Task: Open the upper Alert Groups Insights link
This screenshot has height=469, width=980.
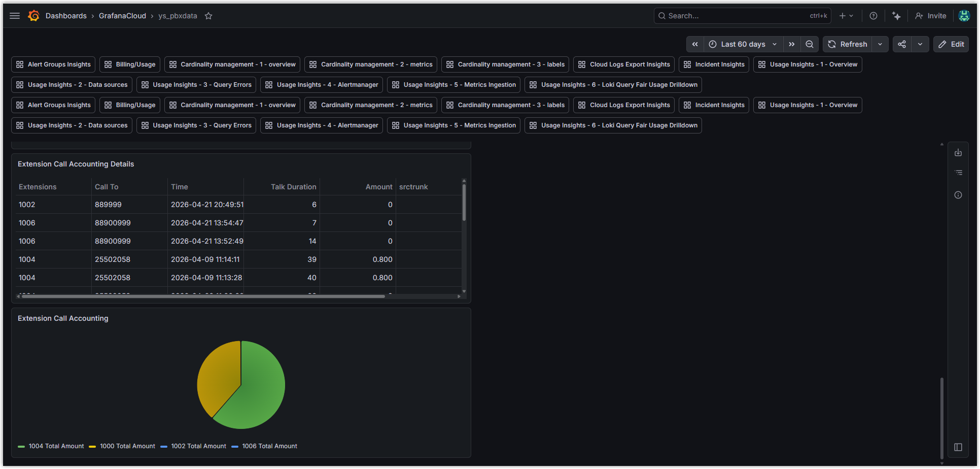Action: pyautogui.click(x=53, y=64)
